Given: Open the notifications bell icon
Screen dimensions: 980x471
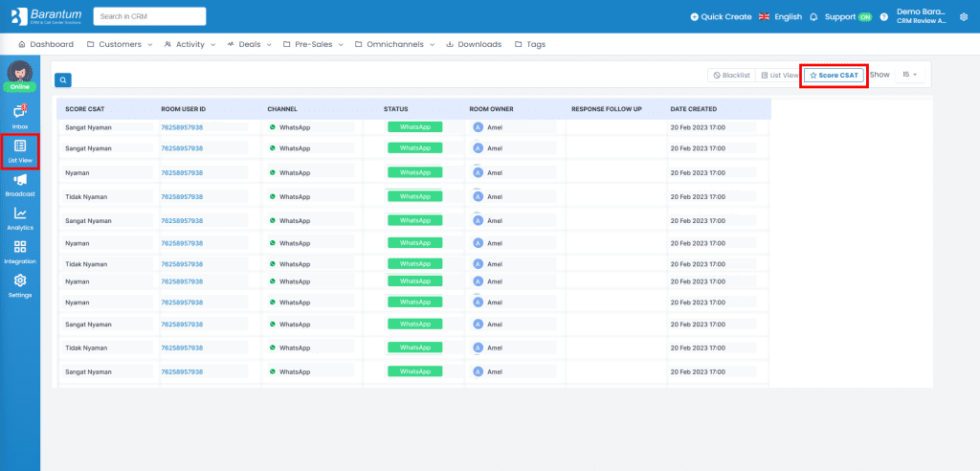Looking at the screenshot, I should point(813,17).
